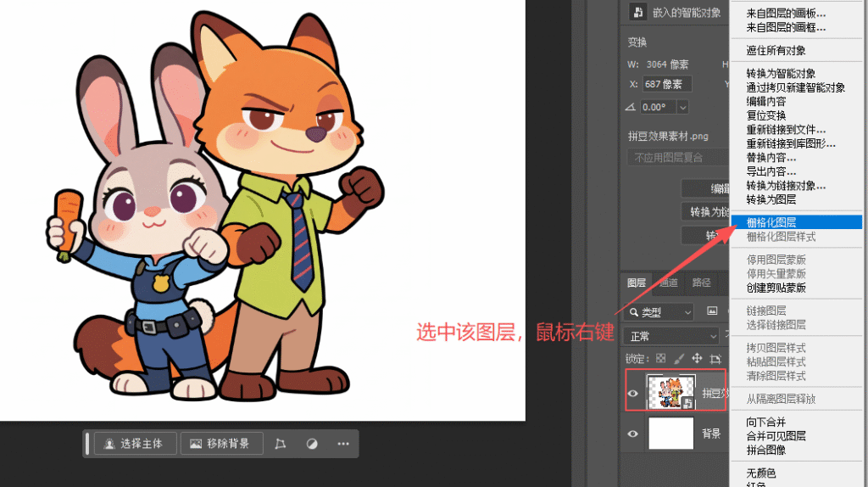Image resolution: width=868 pixels, height=487 pixels.
Task: Choose 无颜色 label option
Action: pyautogui.click(x=760, y=473)
